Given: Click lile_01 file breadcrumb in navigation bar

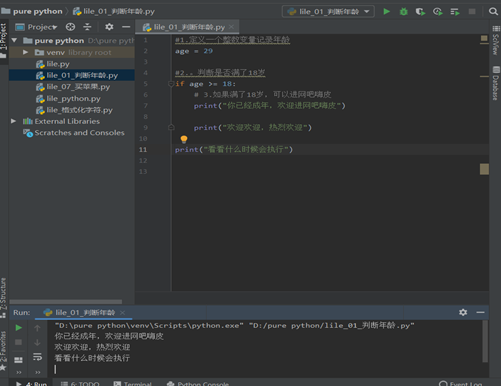Looking at the screenshot, I should pos(114,11).
